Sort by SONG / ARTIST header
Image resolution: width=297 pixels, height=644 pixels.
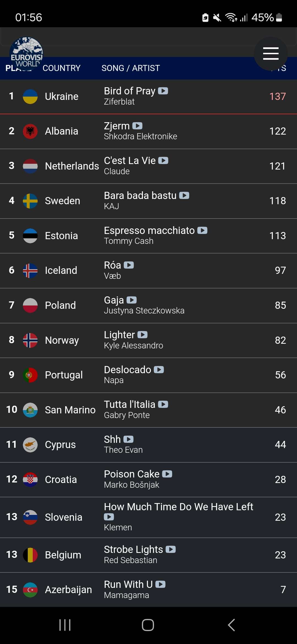click(131, 68)
